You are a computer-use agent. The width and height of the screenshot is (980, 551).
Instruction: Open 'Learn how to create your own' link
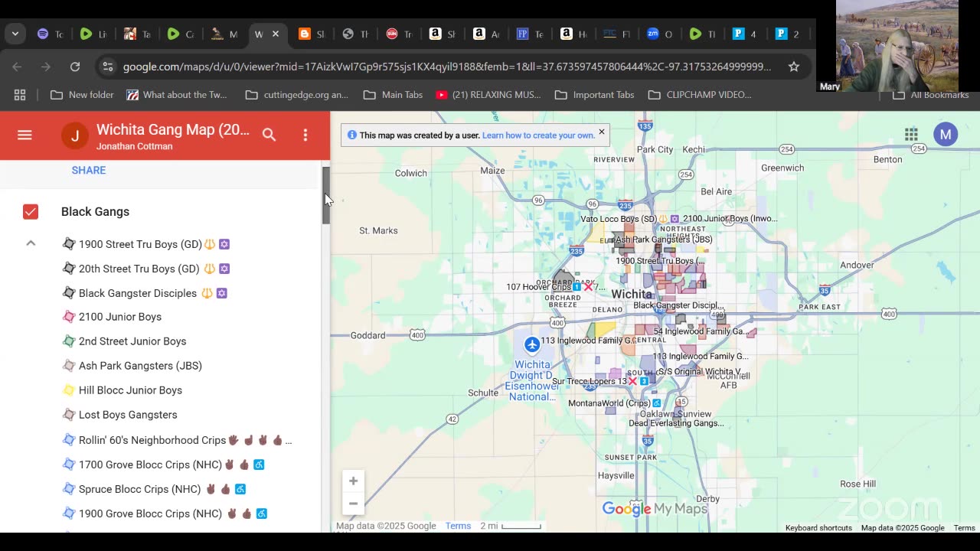[x=538, y=135]
